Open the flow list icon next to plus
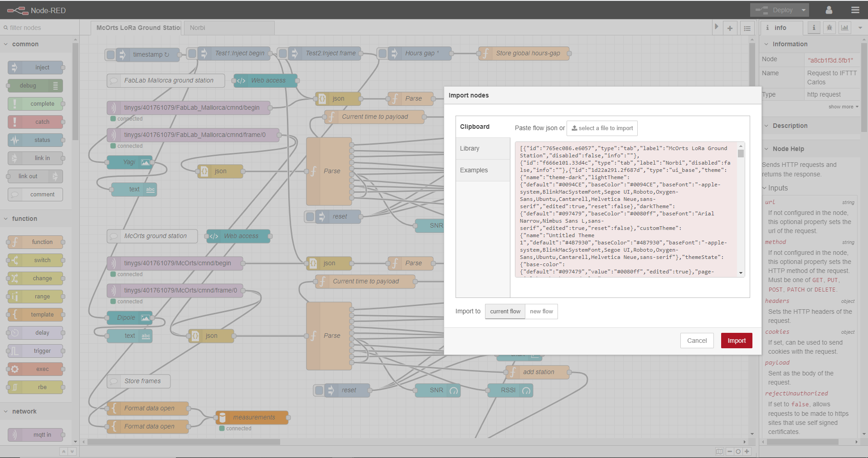 pos(747,28)
